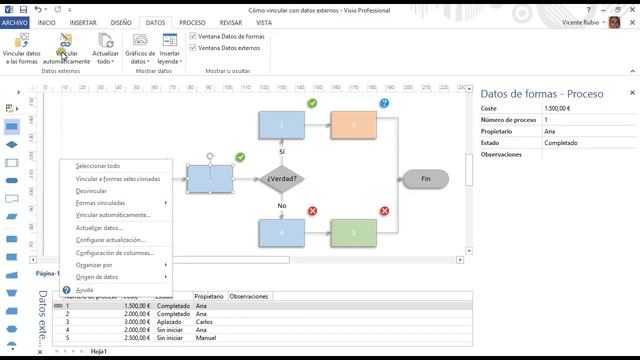Image resolution: width=640 pixels, height=360 pixels.
Task: Choose Configuración de columnas... entry
Action: pos(116,253)
